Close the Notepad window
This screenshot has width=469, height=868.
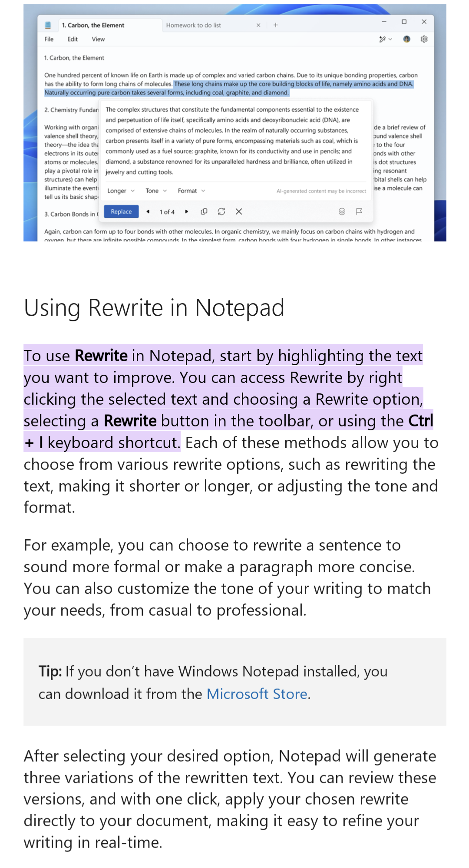424,22
